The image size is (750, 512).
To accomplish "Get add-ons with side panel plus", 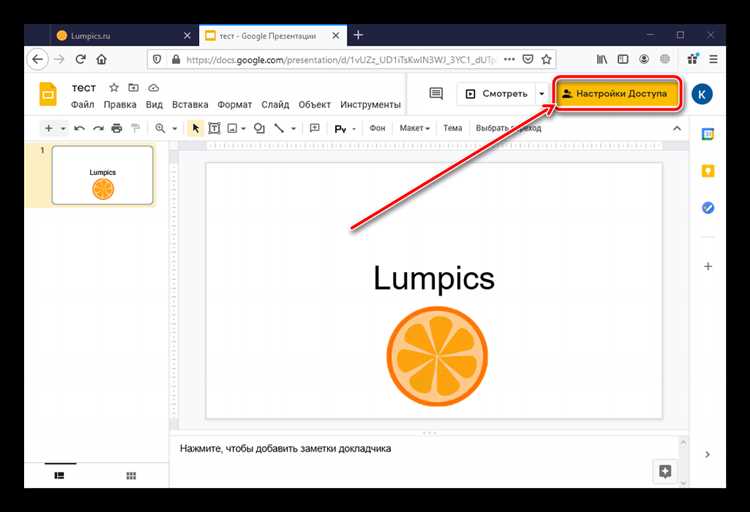I will (x=708, y=266).
